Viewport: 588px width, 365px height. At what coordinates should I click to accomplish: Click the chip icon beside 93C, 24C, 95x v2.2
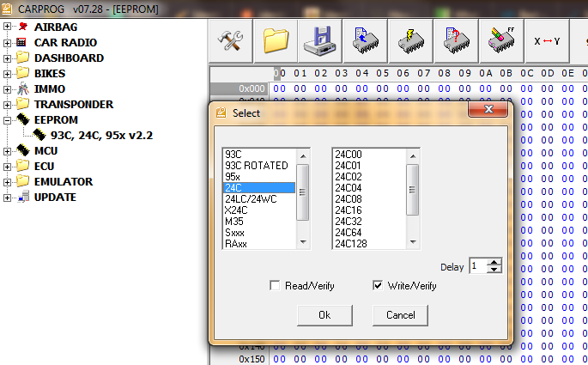coord(39,135)
